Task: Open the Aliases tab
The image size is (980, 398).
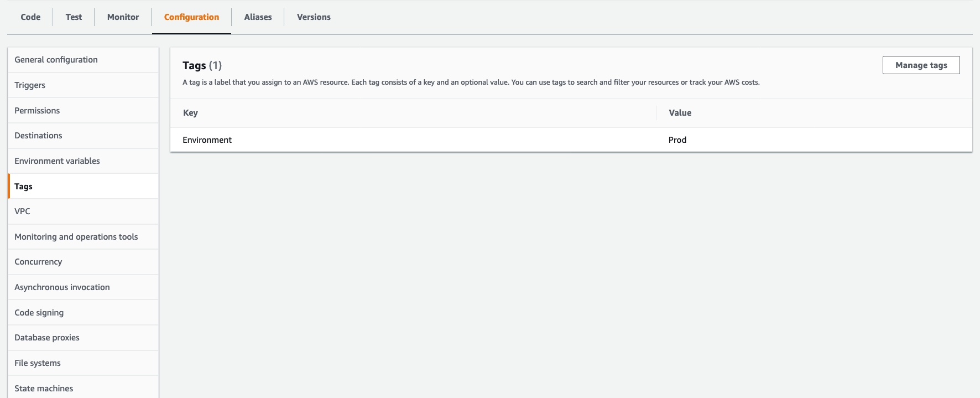Action: (x=257, y=17)
